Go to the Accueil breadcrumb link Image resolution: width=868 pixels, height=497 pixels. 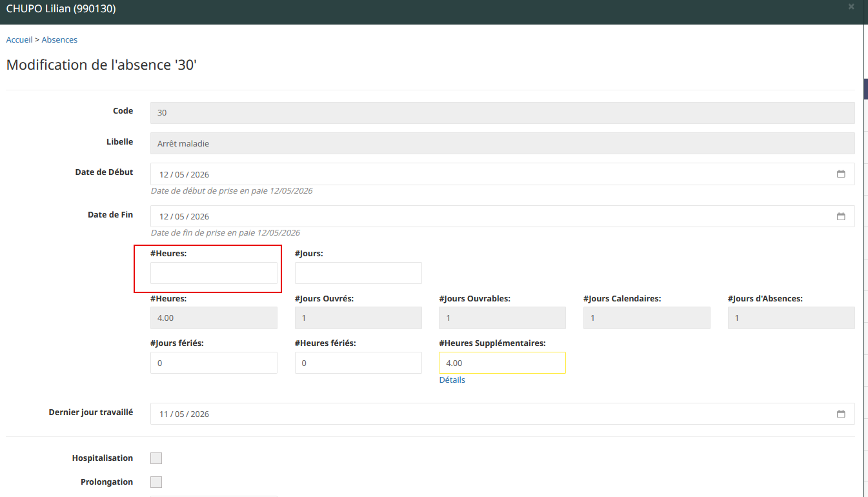pos(19,40)
